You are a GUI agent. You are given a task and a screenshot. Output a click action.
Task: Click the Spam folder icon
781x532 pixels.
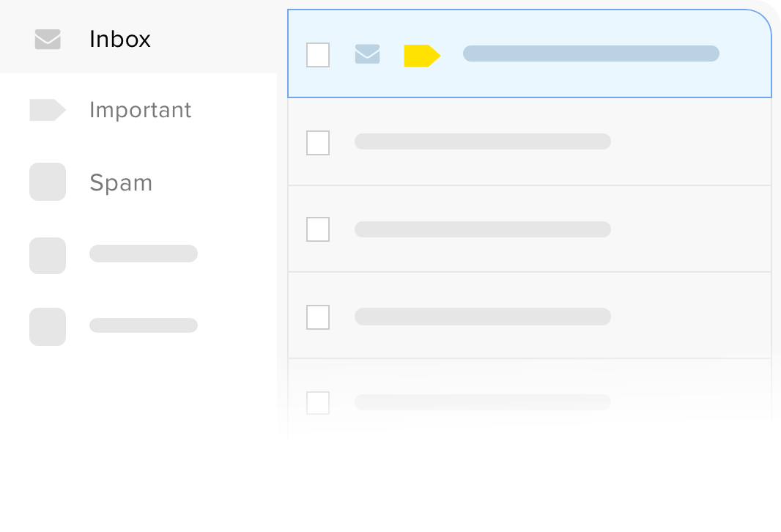coord(48,182)
